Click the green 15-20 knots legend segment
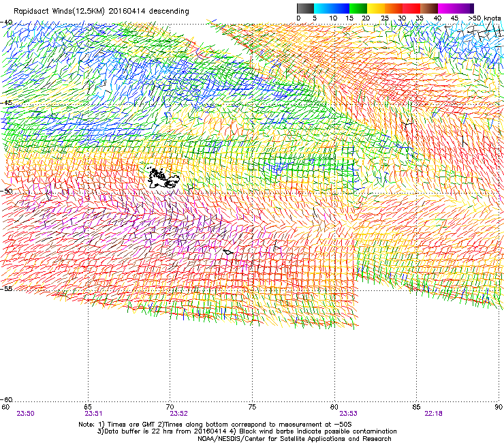 pyautogui.click(x=358, y=8)
